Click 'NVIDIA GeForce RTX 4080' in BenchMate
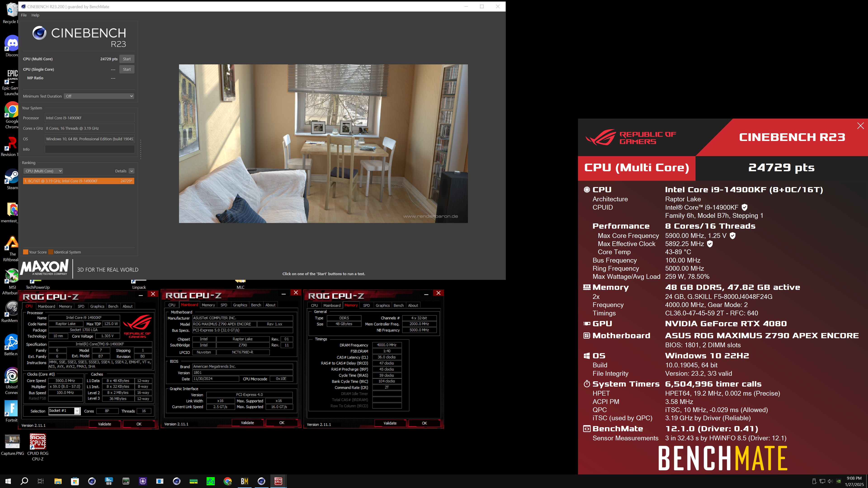The image size is (868, 488). click(726, 324)
